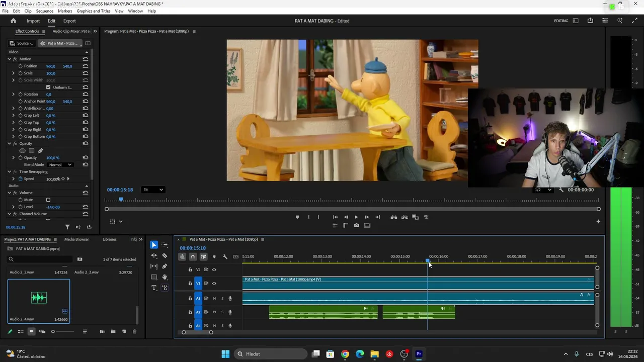Toggle visibility of track V2
644x362 pixels.
214,269
